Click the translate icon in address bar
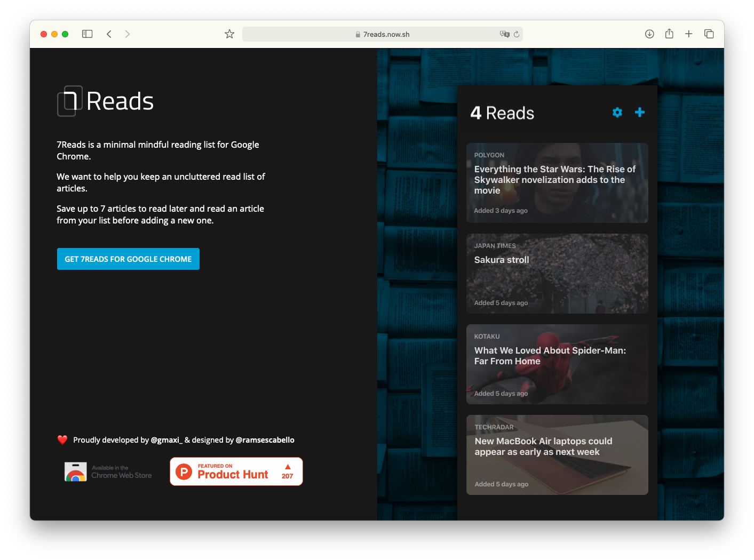Screen dimensions: 754x560 click(x=504, y=34)
